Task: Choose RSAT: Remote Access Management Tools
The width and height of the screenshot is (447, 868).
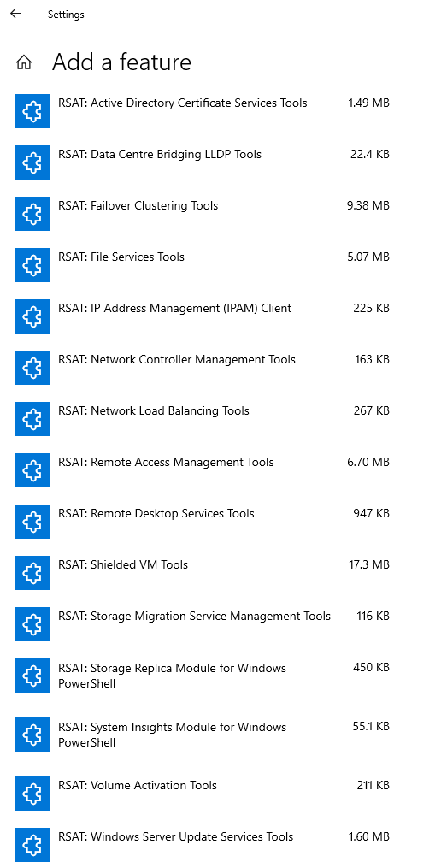Action: pos(203,470)
